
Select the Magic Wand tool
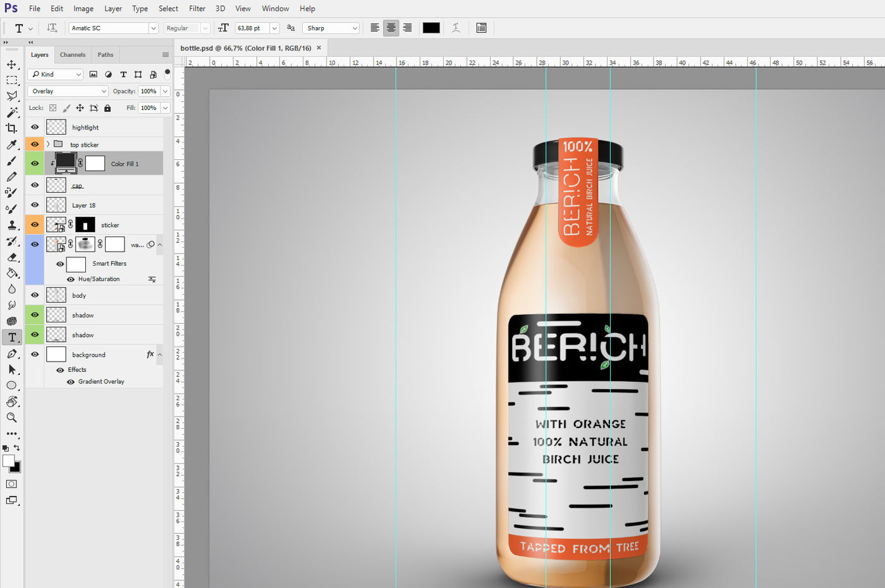coord(11,113)
